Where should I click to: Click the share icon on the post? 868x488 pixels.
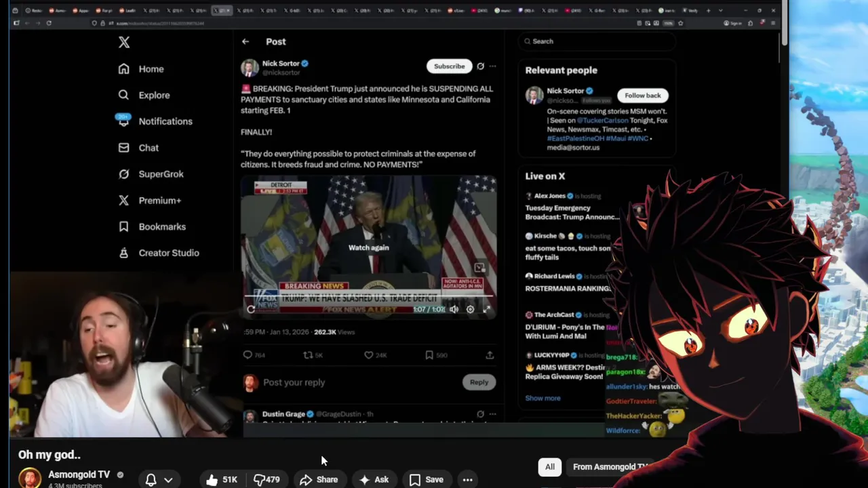click(x=490, y=355)
